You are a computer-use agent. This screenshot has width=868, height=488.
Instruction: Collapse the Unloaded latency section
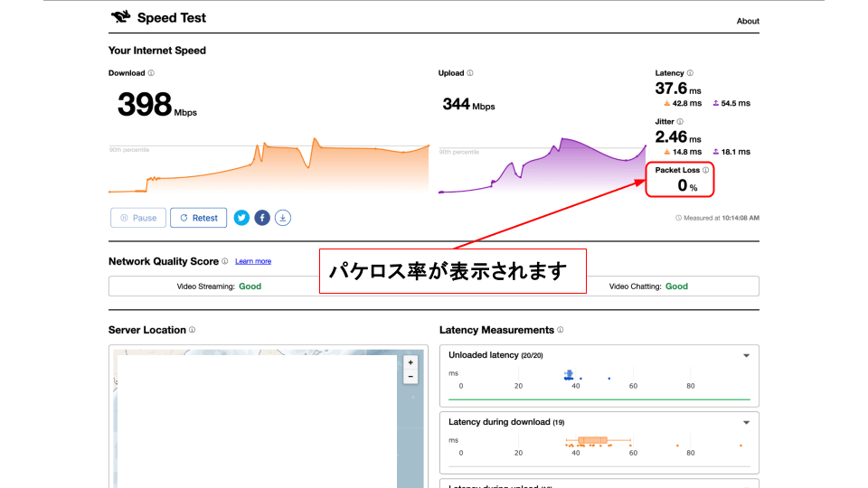point(746,356)
